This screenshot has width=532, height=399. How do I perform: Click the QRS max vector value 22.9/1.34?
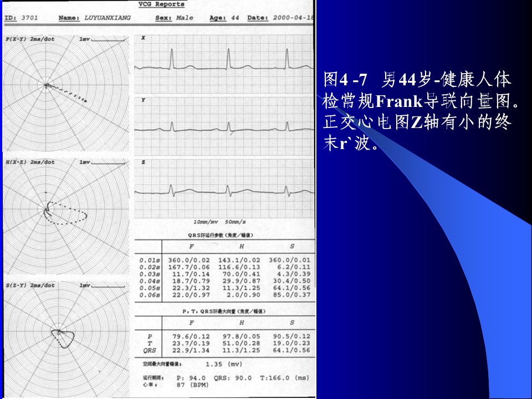(x=191, y=350)
